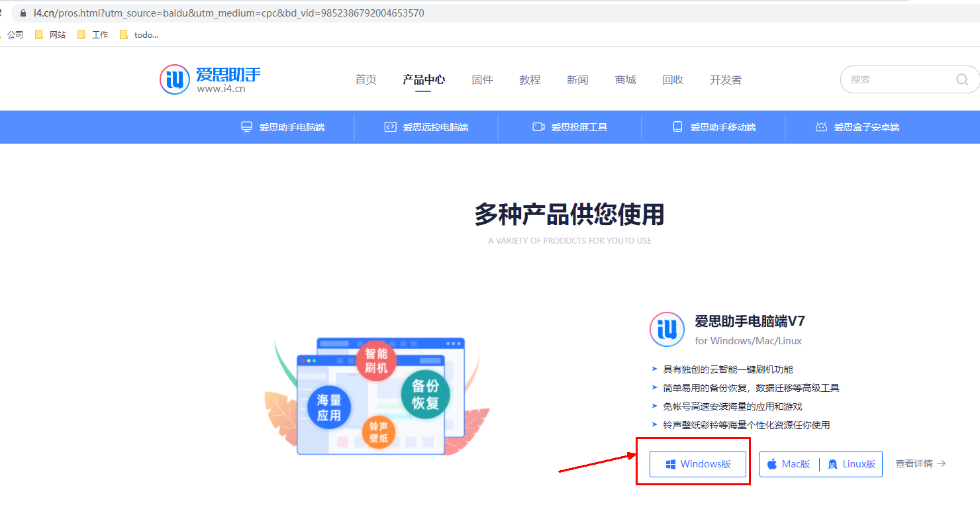Click the 具有独创的云智能一键刷机功能 feature line
Image resolution: width=980 pixels, height=523 pixels.
tap(728, 369)
